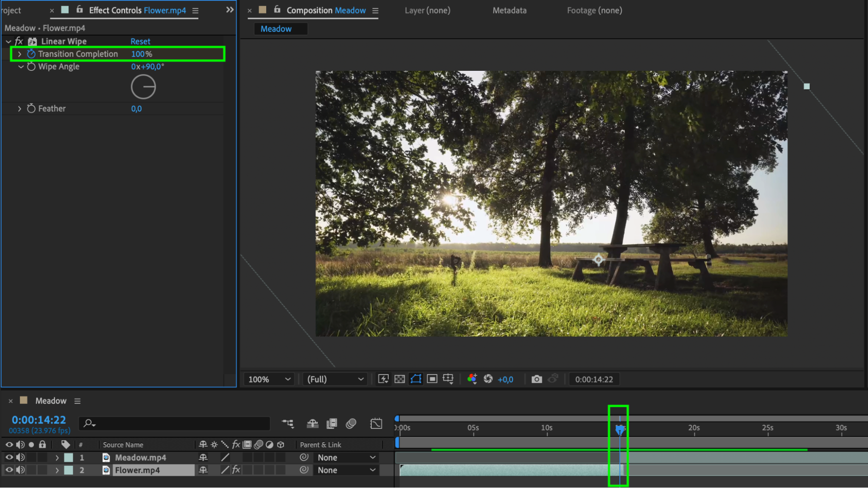Image resolution: width=868 pixels, height=488 pixels.
Task: Open the Graph Editor in timeline
Action: [376, 423]
